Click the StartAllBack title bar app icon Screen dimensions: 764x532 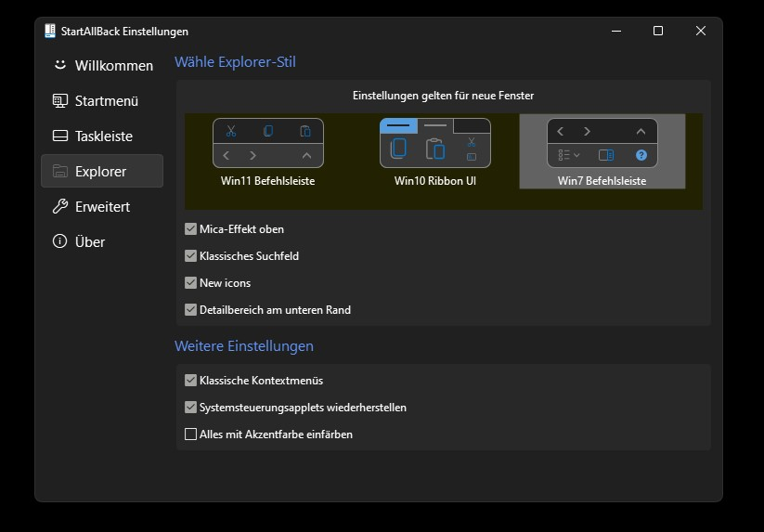[50, 31]
